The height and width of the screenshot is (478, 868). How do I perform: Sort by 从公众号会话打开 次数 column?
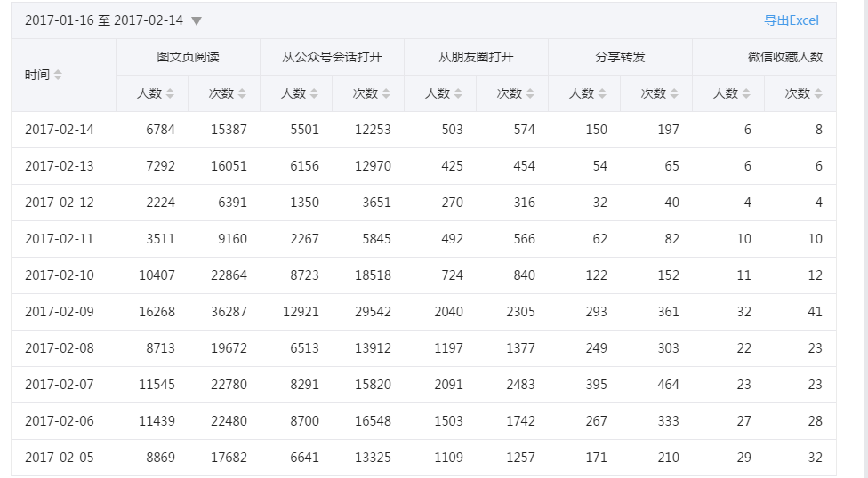click(x=386, y=93)
